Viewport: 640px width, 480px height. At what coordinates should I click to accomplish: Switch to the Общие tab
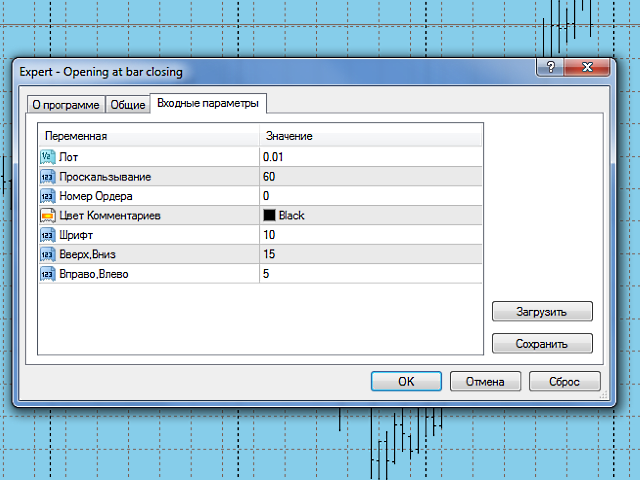coord(128,105)
